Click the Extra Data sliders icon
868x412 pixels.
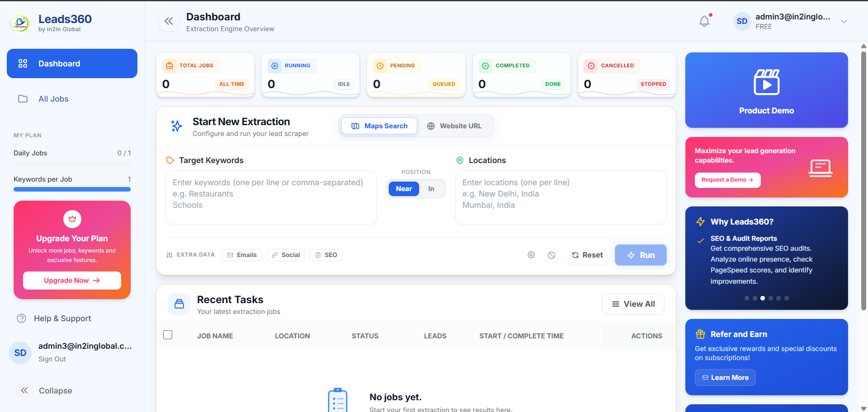click(170, 255)
